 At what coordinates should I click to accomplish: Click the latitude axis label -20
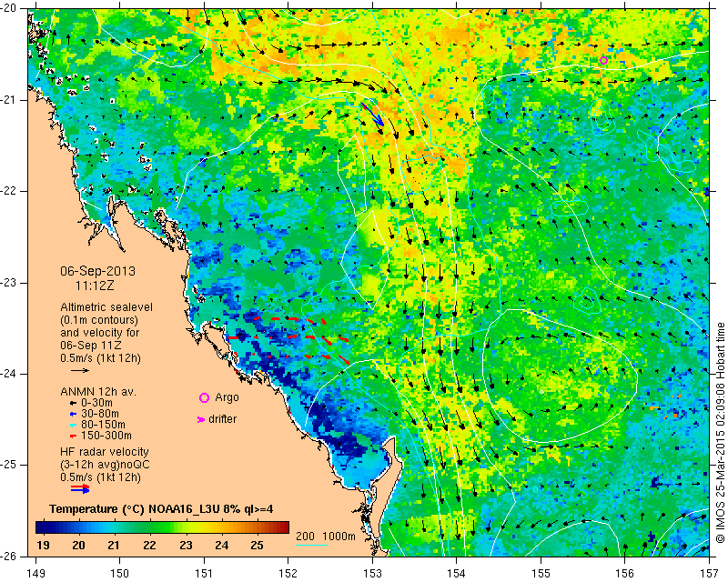click(9, 9)
